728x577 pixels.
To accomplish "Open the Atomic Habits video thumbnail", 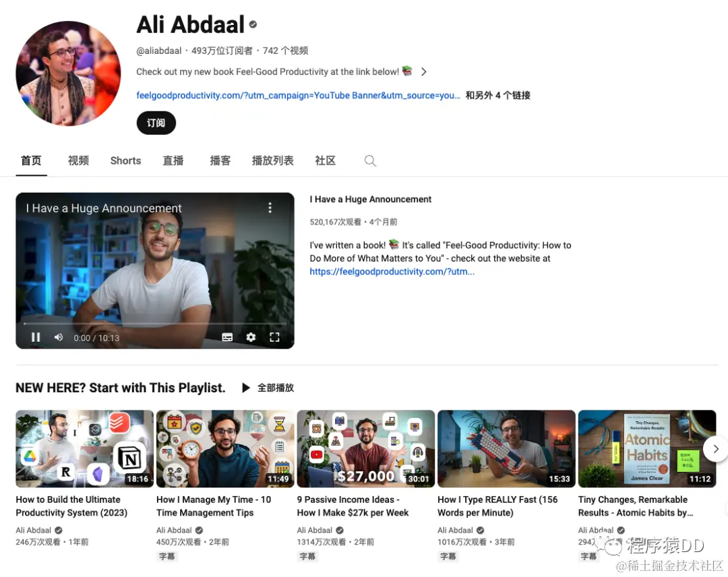I will (646, 448).
